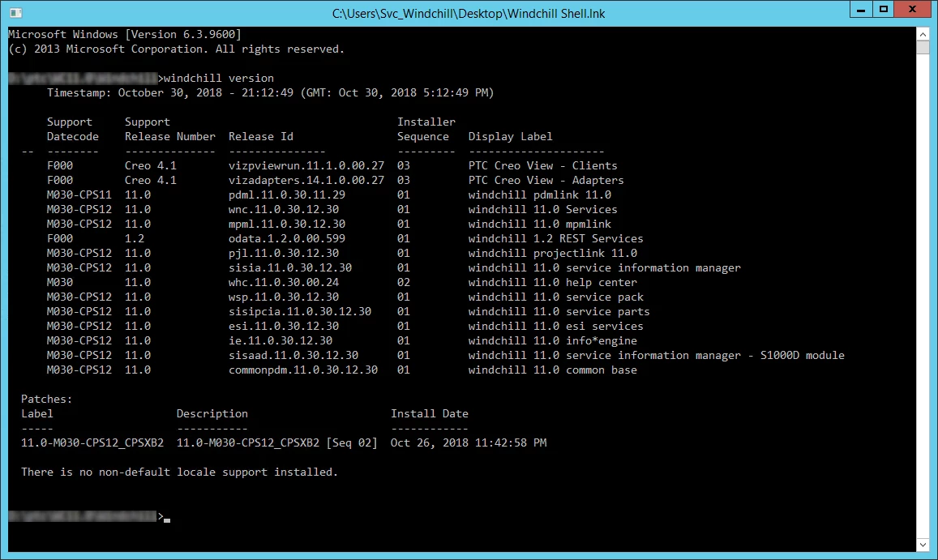
Task: Click patch label '11.0-M030-CPS12_CPSXB2'
Action: coord(92,442)
